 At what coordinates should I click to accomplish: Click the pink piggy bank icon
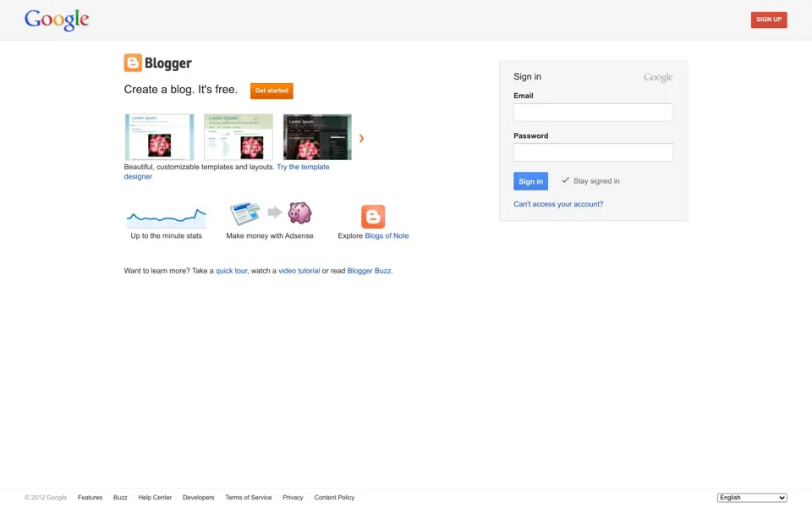point(299,213)
